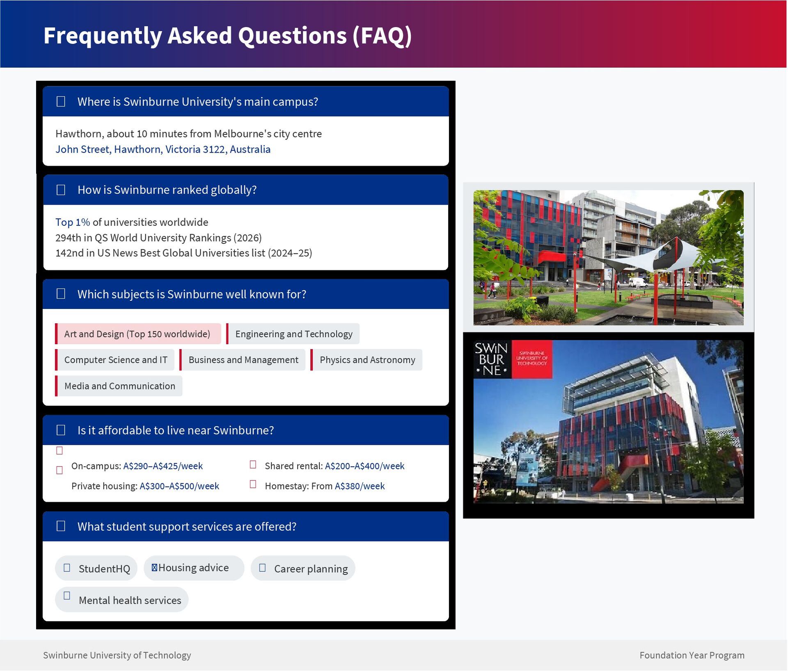
Task: Expand 'Which subjects is Swinburne well known for?'
Action: (x=246, y=294)
